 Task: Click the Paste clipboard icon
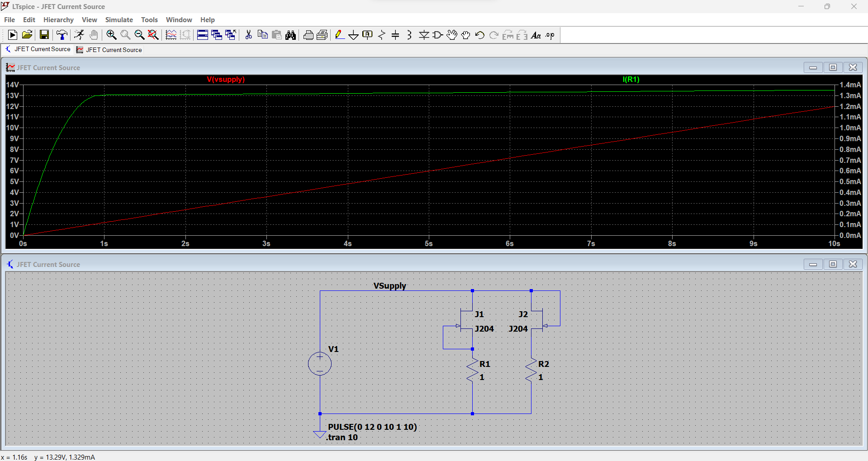277,35
